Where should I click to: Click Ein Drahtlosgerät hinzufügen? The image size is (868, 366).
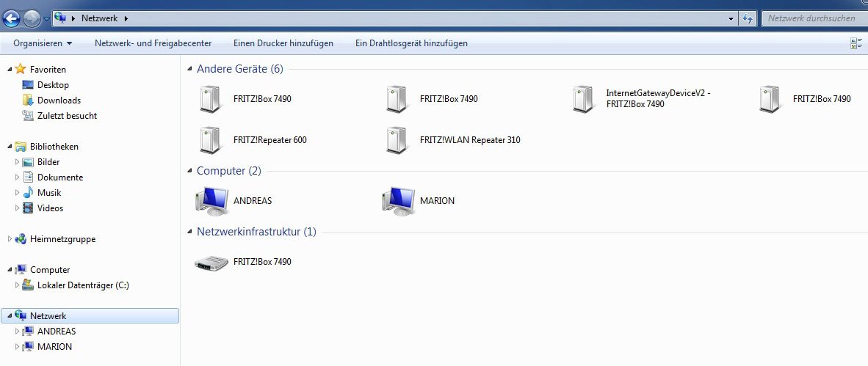coord(411,43)
